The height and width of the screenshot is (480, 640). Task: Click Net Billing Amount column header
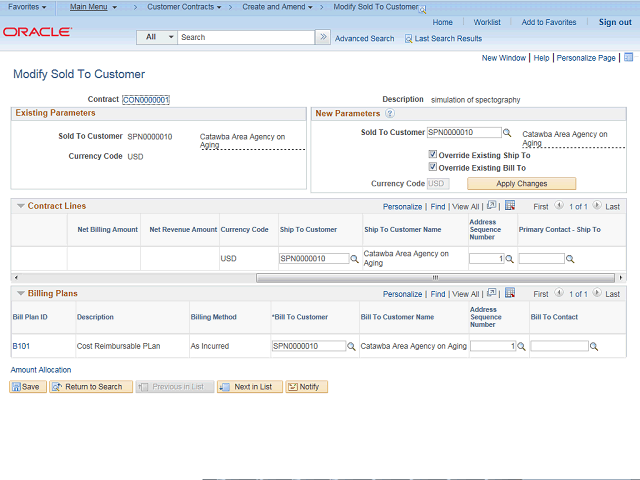coord(108,230)
